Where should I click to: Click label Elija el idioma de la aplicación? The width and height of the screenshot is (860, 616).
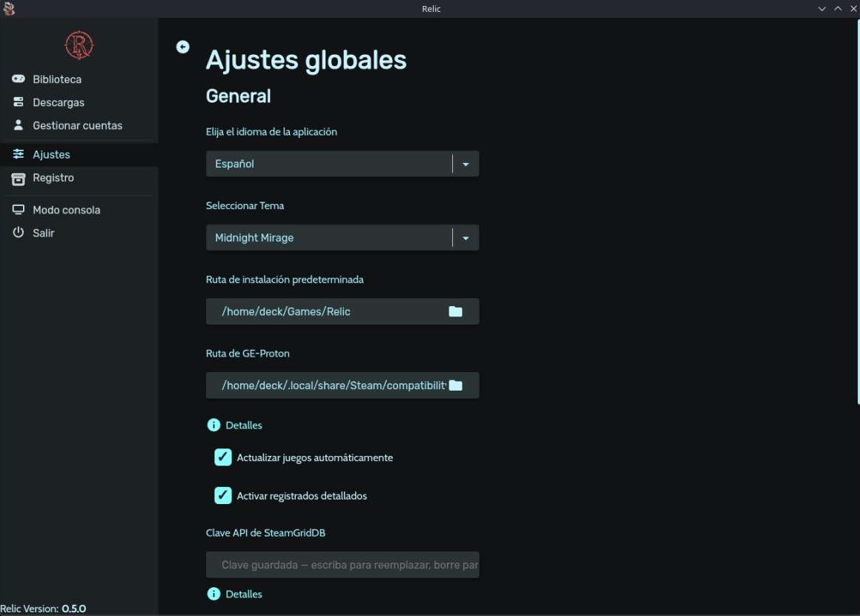271,132
